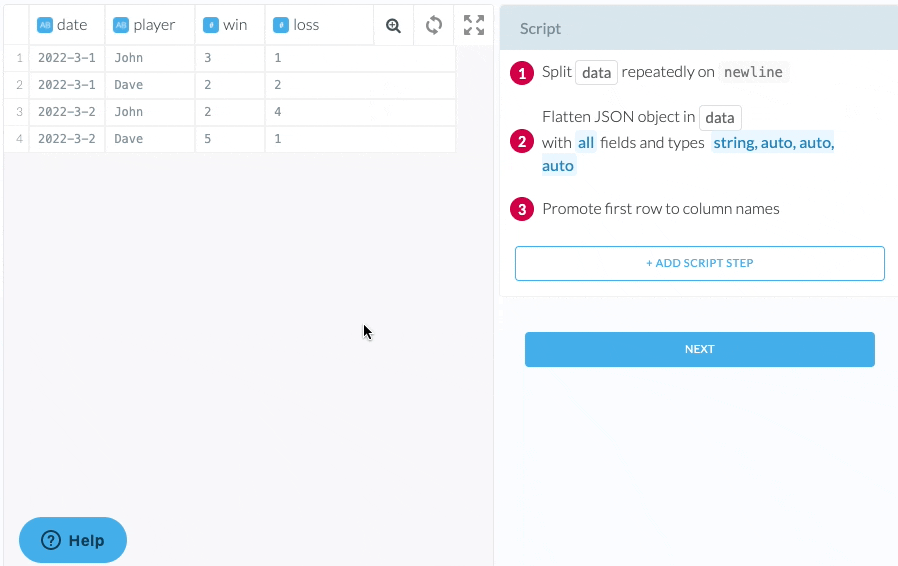Edit the 'string, auto, auto' types setting

tap(772, 143)
